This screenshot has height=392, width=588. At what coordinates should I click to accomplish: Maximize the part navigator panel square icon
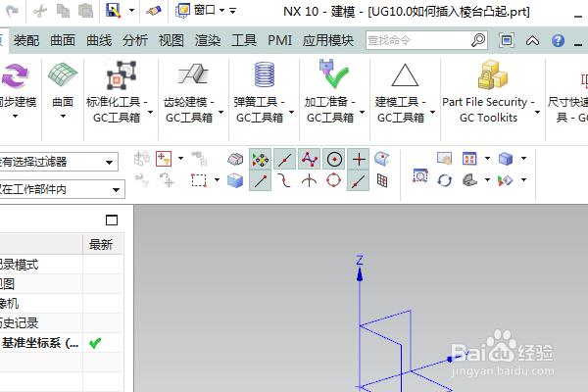click(112, 220)
